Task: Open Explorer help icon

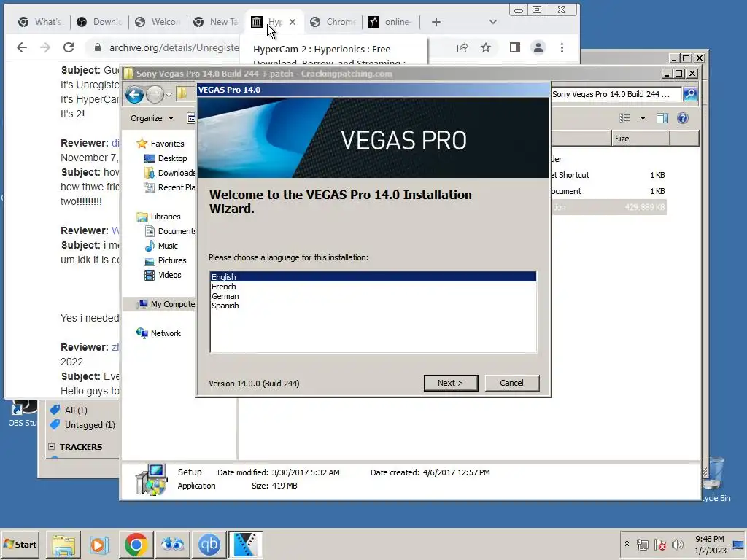Action: point(683,118)
